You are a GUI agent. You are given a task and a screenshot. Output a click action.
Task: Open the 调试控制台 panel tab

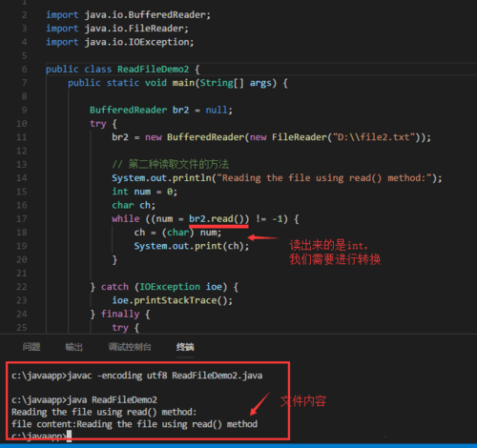130,347
